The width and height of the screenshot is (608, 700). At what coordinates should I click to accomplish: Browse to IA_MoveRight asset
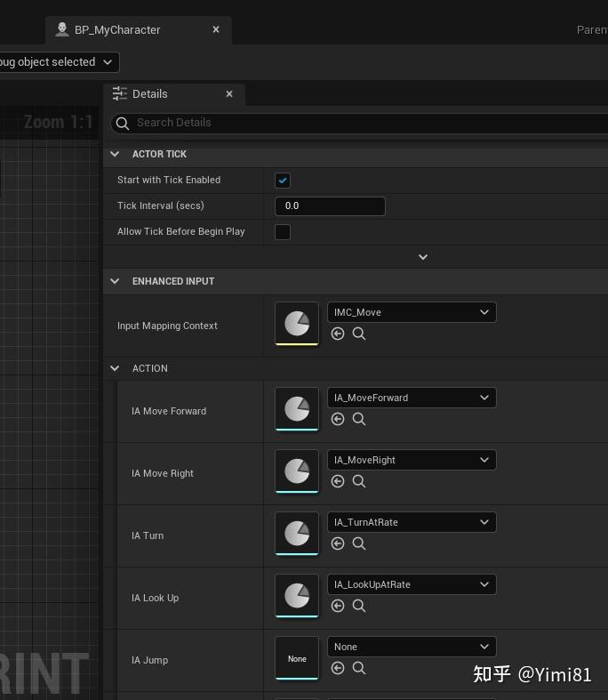(359, 481)
